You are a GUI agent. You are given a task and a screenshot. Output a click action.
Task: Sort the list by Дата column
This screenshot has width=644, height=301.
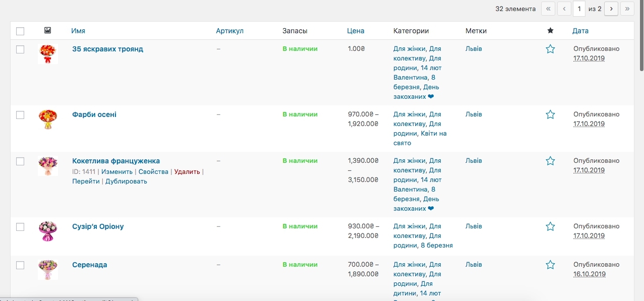(580, 31)
